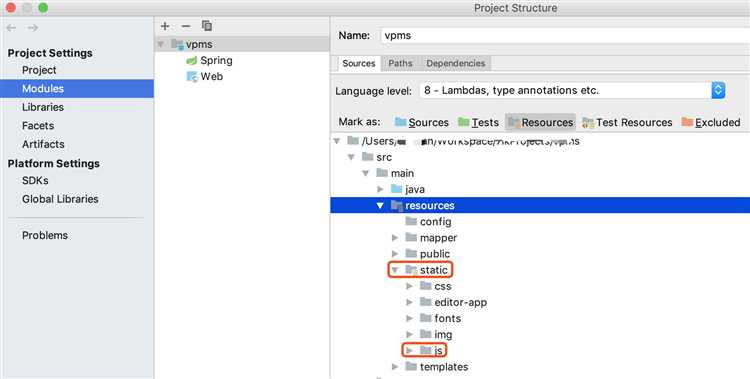Collapse the src folder
This screenshot has width=750, height=379.
[352, 157]
